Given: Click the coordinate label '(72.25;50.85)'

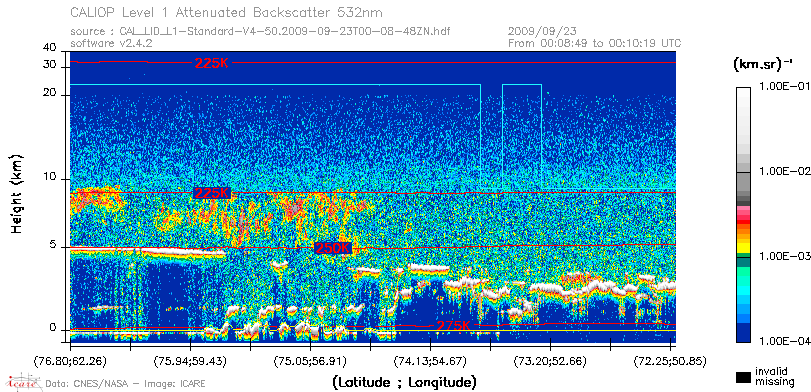Looking at the screenshot, I should 670,360.
